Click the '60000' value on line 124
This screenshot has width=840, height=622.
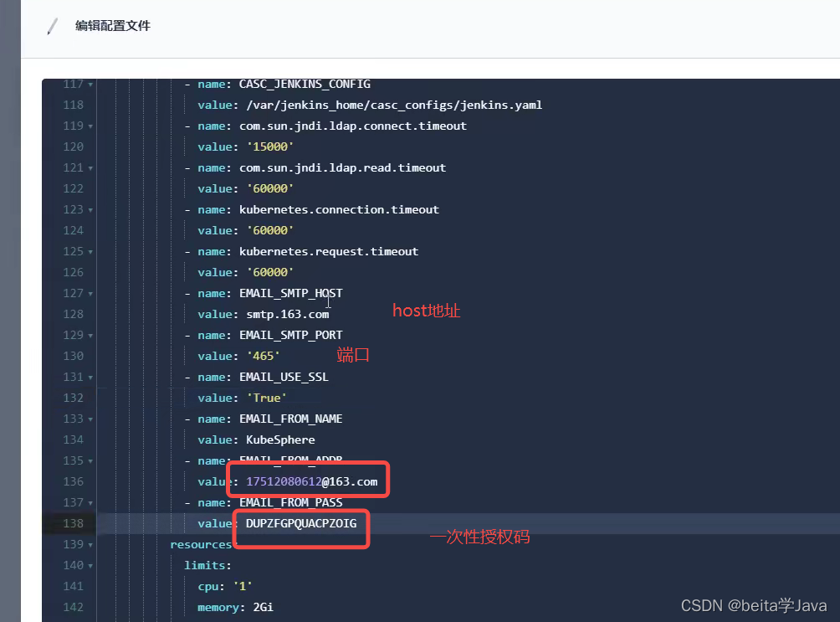[270, 230]
